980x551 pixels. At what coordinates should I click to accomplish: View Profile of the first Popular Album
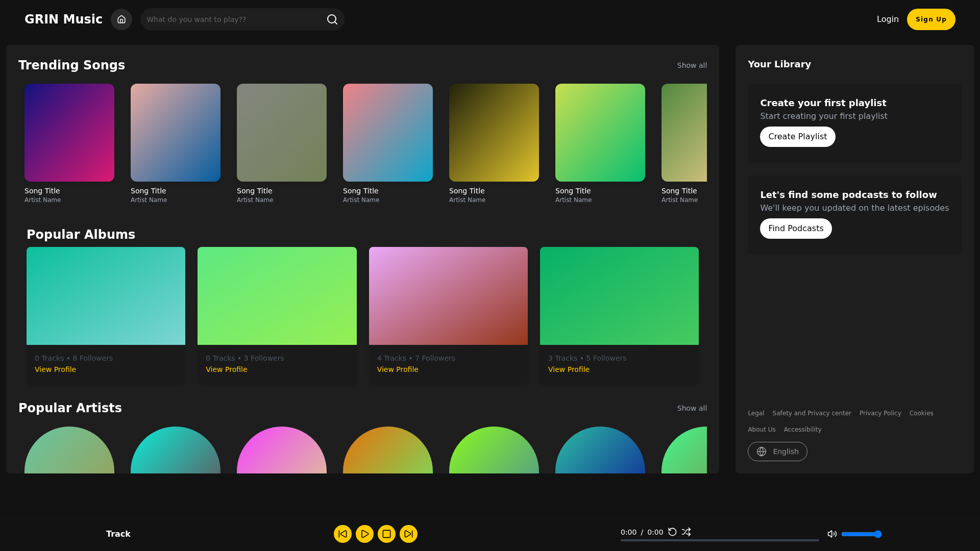point(55,369)
